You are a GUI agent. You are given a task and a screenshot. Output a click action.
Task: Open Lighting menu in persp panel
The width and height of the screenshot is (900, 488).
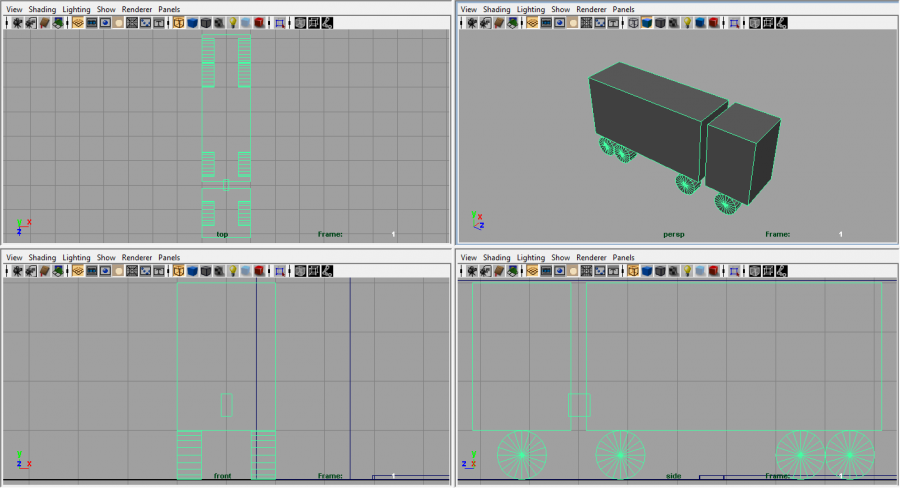[531, 9]
